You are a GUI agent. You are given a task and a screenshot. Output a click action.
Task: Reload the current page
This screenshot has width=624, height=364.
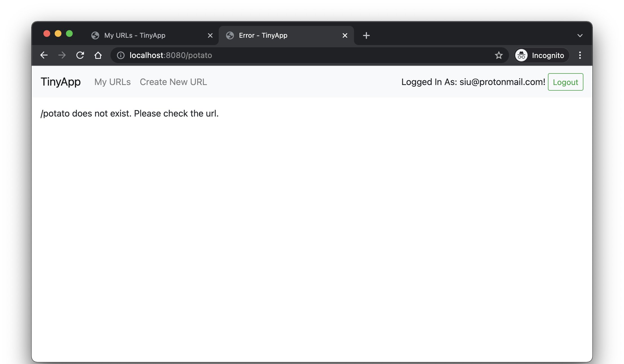80,55
